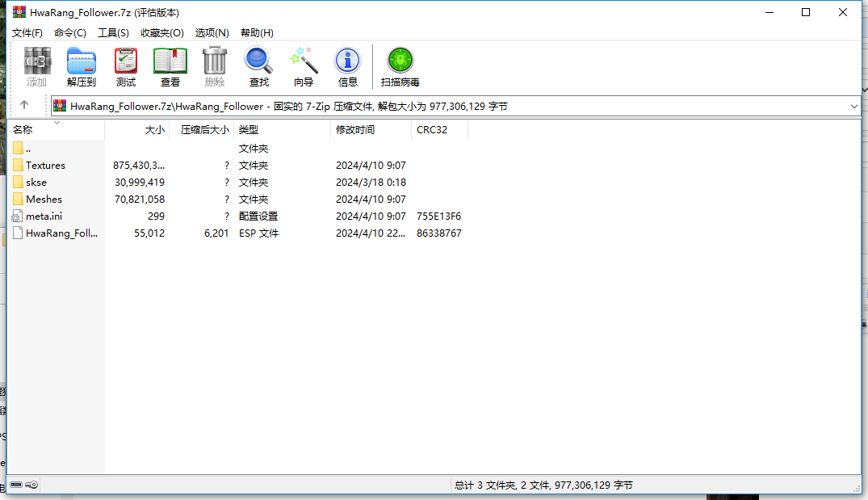This screenshot has width=868, height=500.
Task: Launch the 向导 (Wizard) wand icon
Action: click(304, 61)
